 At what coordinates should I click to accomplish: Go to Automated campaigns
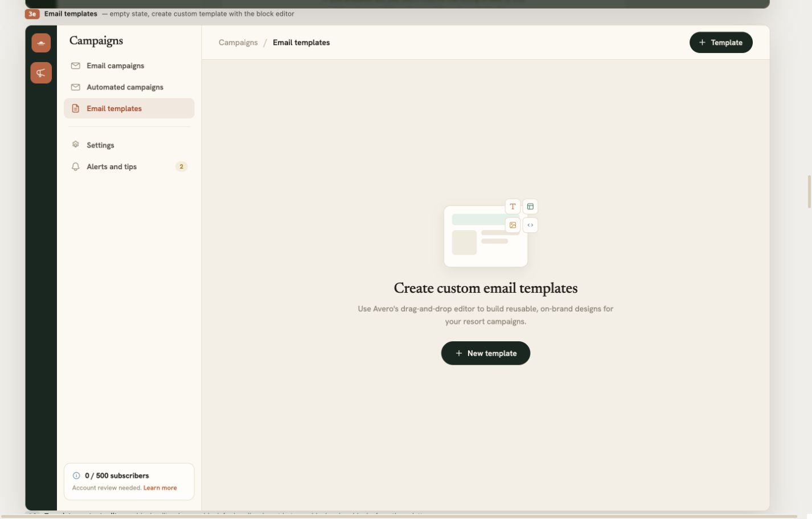tap(129, 87)
